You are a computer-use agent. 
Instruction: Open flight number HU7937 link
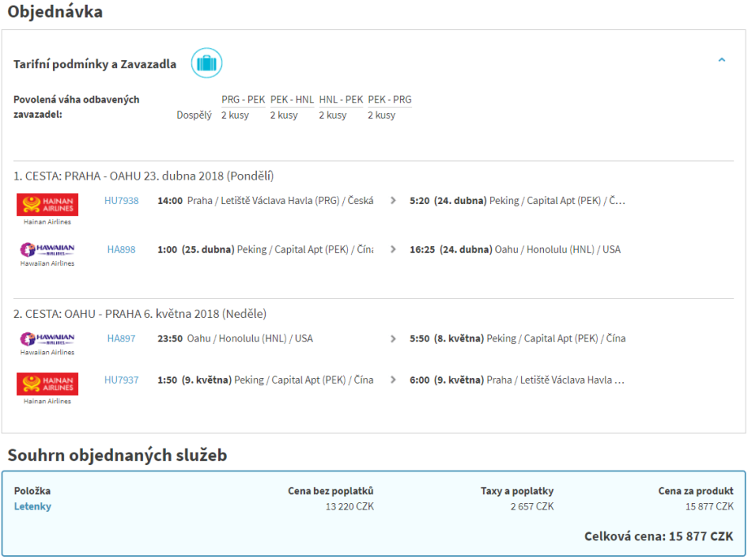point(121,380)
